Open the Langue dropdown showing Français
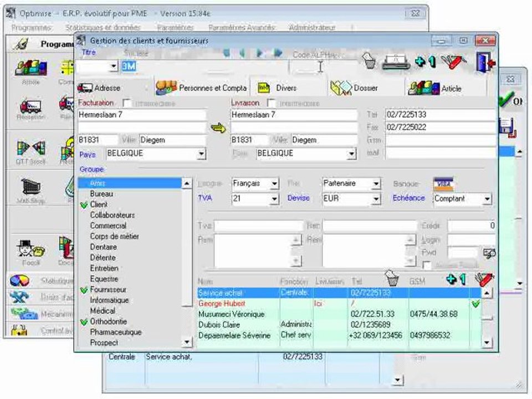532x399 pixels. pos(274,184)
